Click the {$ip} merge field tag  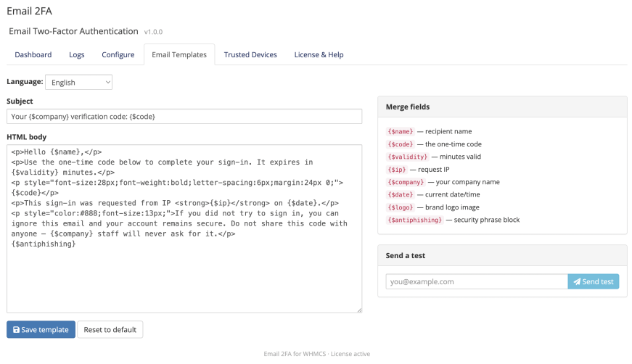(x=397, y=170)
